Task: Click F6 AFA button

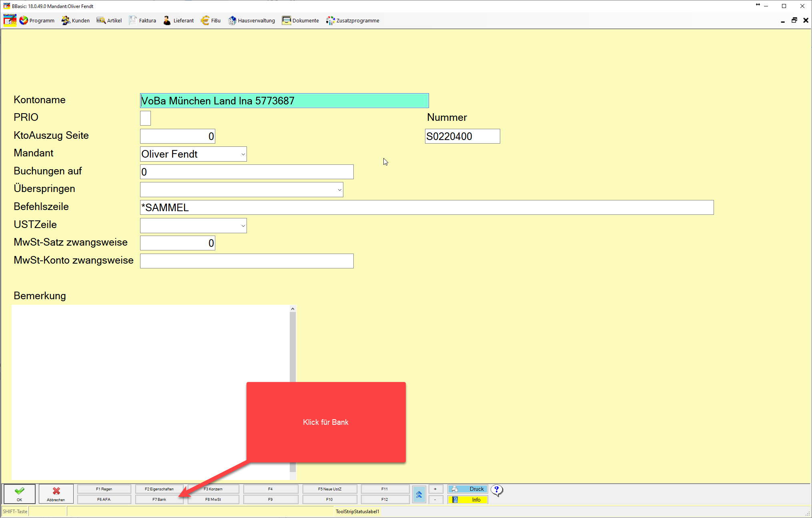Action: click(104, 499)
